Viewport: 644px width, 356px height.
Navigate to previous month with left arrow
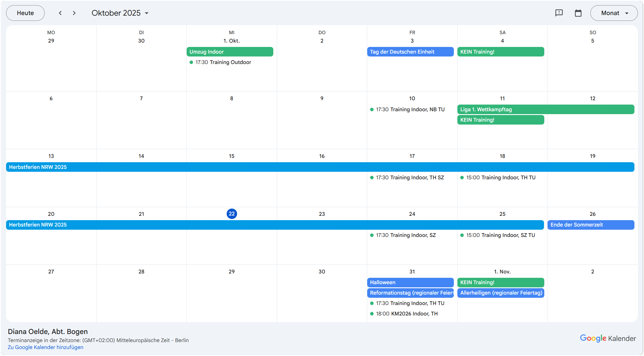(60, 13)
